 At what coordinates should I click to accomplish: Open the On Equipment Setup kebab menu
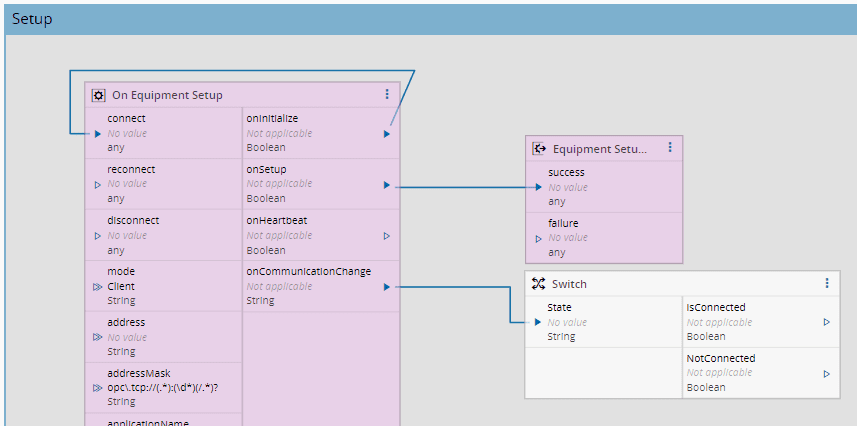pyautogui.click(x=387, y=95)
